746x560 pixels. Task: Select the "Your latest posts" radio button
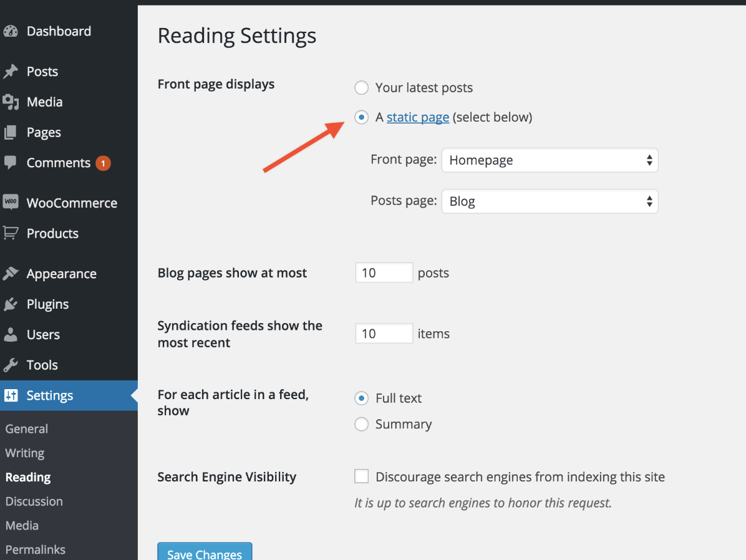click(x=361, y=88)
